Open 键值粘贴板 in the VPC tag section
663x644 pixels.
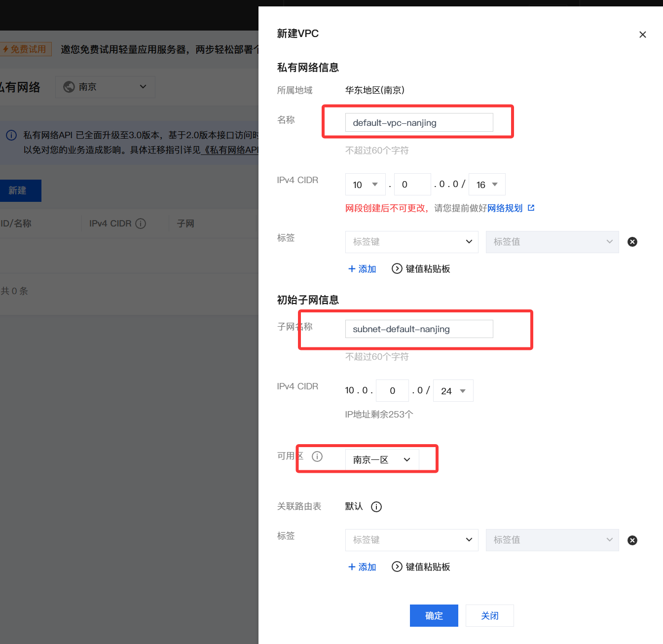421,269
